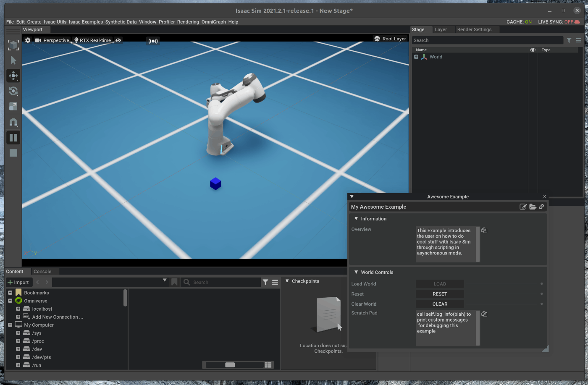
Task: Switch to the Layer tab
Action: click(441, 29)
